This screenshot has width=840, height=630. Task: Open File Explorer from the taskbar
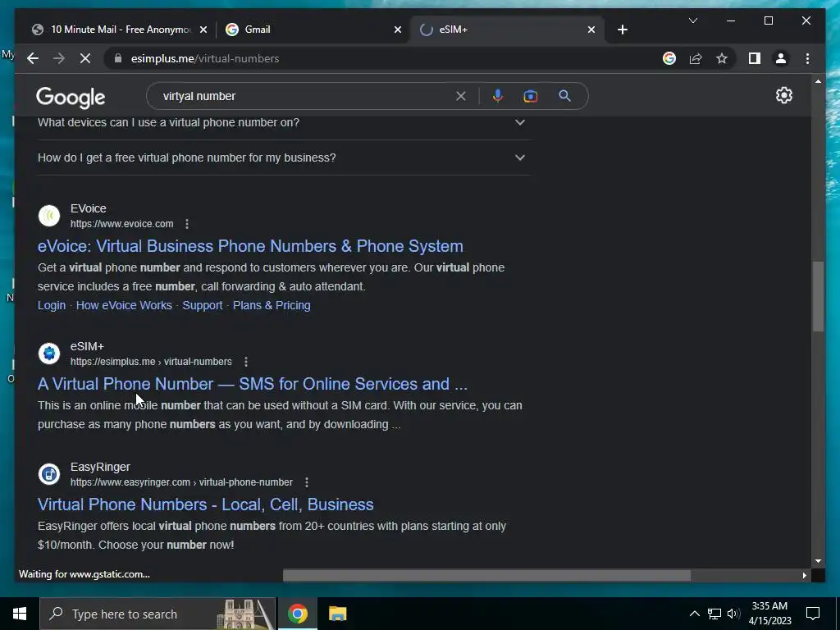(x=337, y=614)
